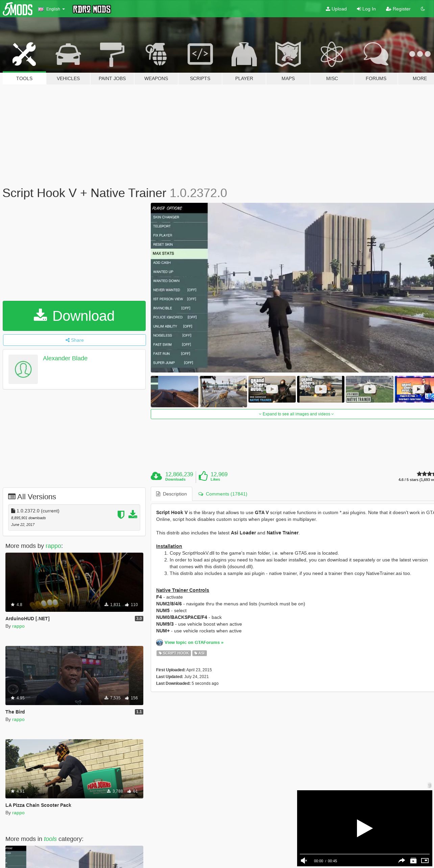Screen dimensions: 434x868
Task: Open the Maps icon
Action: tap(288, 54)
